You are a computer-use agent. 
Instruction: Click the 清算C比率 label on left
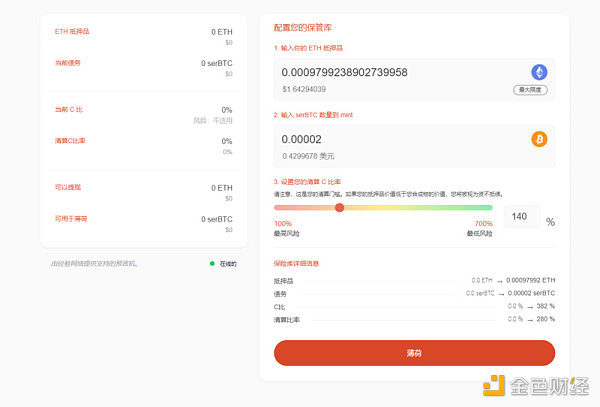(x=71, y=141)
